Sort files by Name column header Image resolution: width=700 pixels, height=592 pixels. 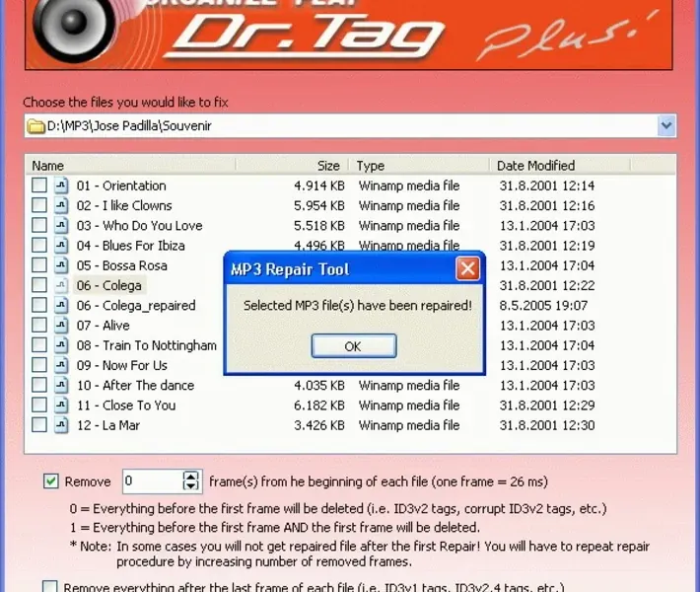[130, 166]
